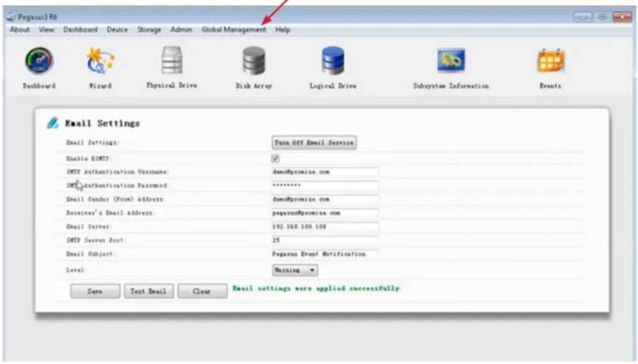Maximize the Pegasus2 R6 window

(x=602, y=17)
